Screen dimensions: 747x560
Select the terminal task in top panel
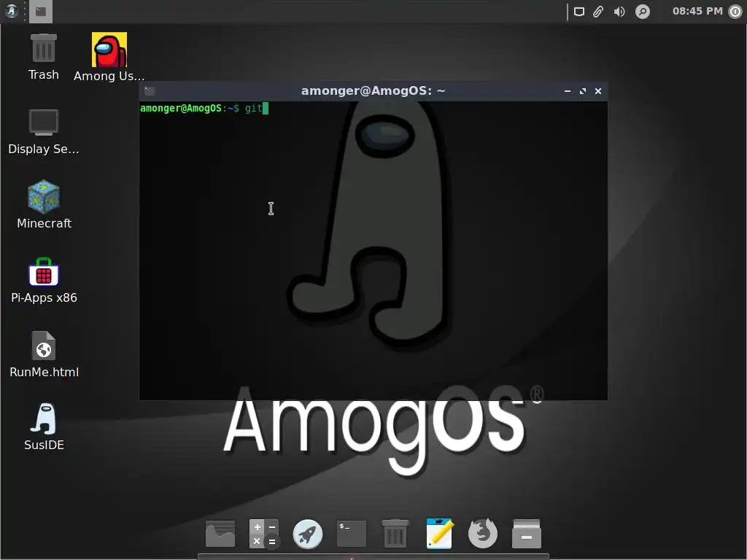pos(41,12)
